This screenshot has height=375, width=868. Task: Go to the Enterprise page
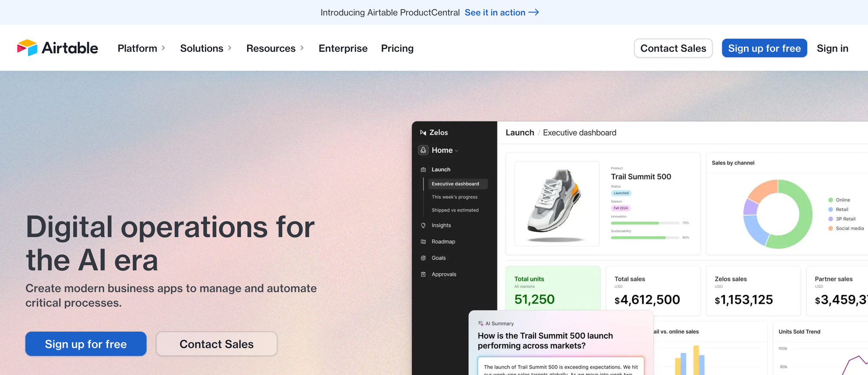tap(343, 48)
